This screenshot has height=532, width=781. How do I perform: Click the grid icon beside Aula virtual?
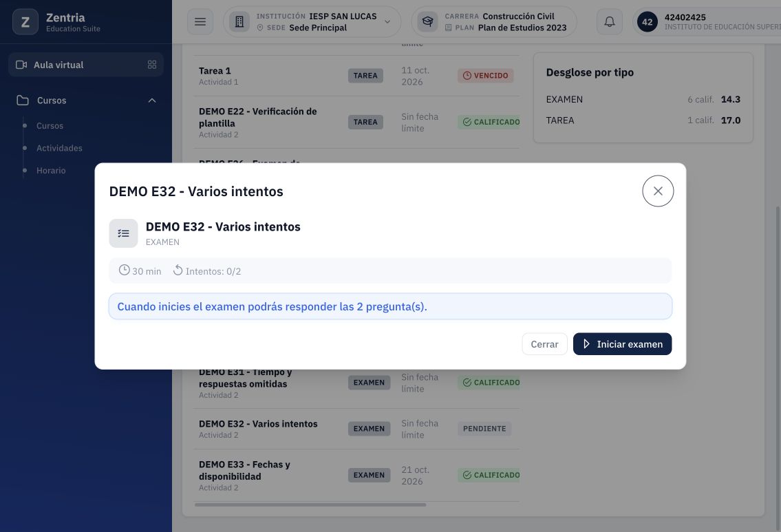point(152,65)
